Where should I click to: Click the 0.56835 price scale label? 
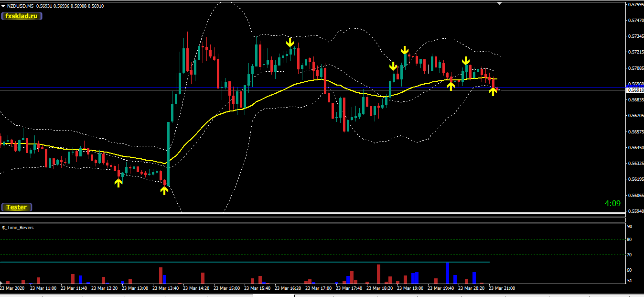[636, 100]
